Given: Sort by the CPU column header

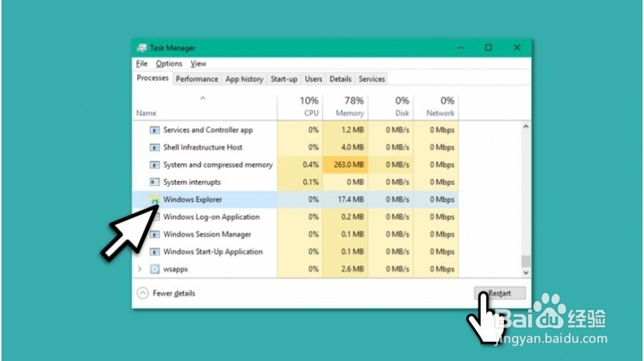Looking at the screenshot, I should pyautogui.click(x=300, y=106).
